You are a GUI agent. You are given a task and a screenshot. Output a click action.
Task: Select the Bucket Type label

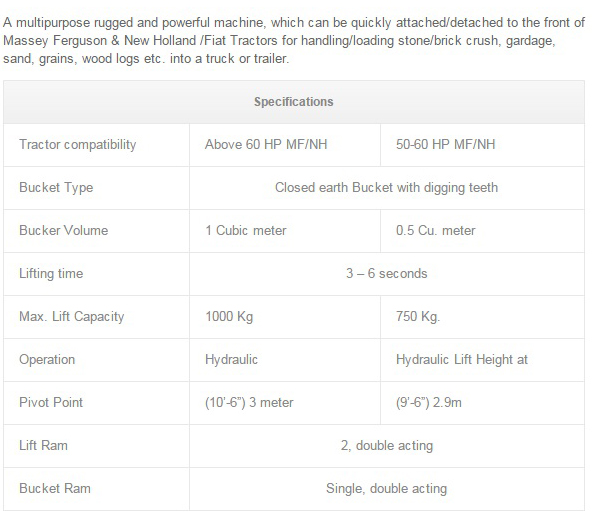point(56,188)
